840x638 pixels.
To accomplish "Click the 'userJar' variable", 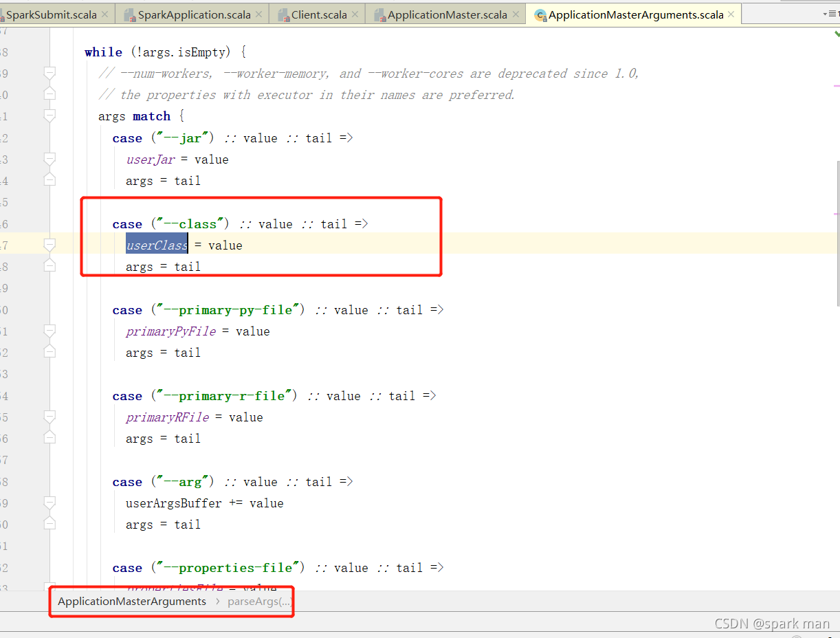I will [150, 159].
